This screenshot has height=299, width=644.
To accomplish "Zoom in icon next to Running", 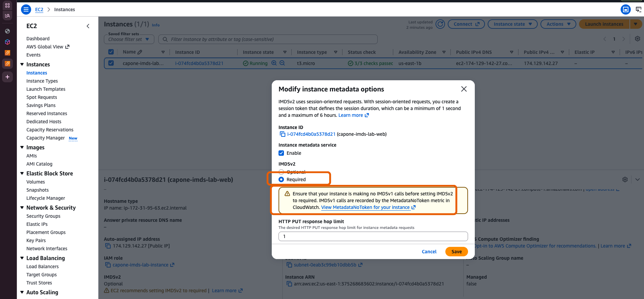I will click(274, 63).
